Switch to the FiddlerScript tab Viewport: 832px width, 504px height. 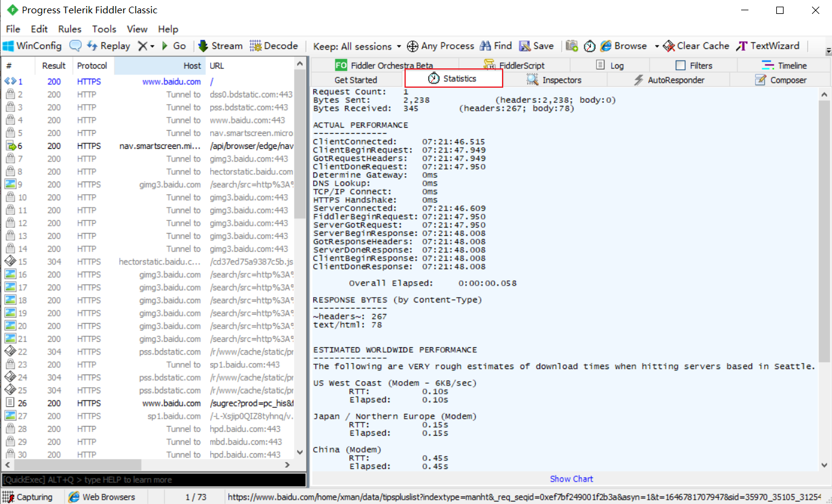514,65
